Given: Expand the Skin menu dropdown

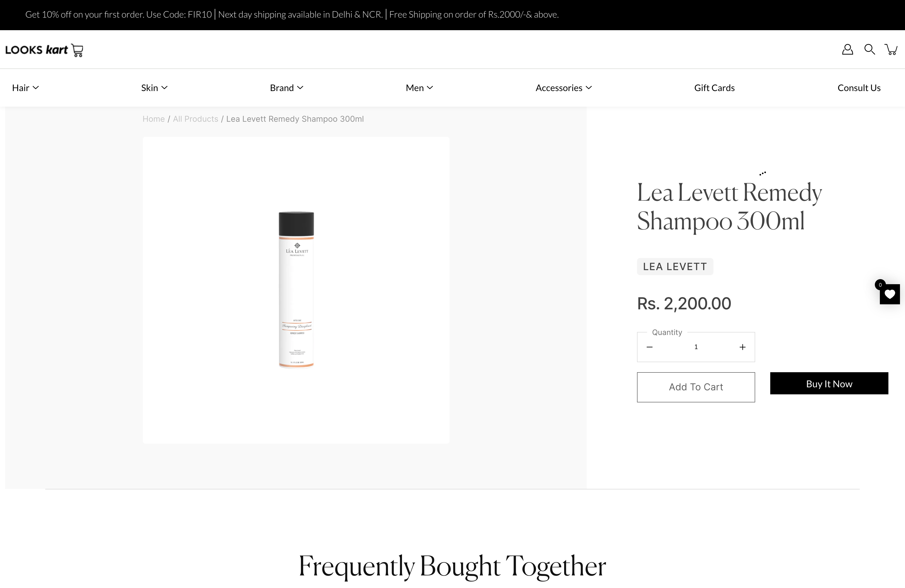Looking at the screenshot, I should [x=154, y=88].
